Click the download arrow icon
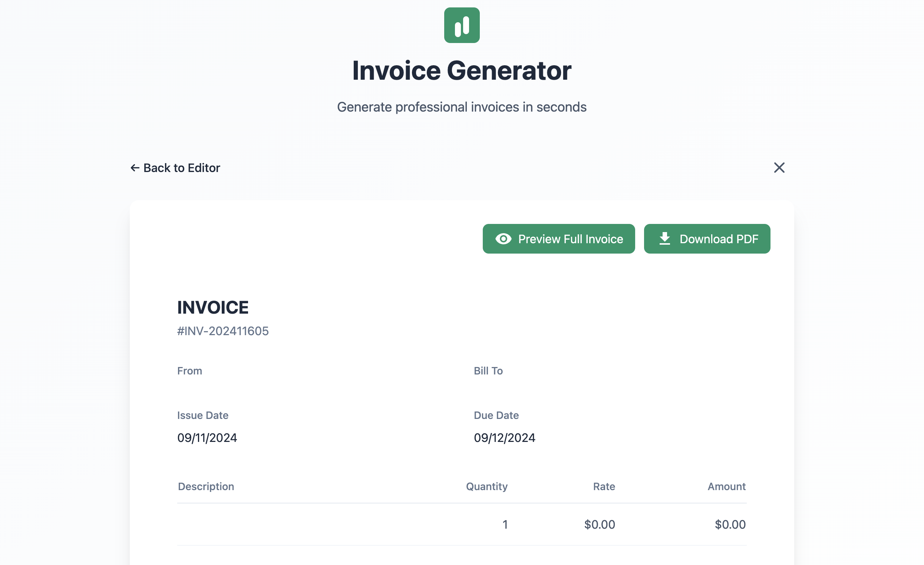 coord(664,239)
